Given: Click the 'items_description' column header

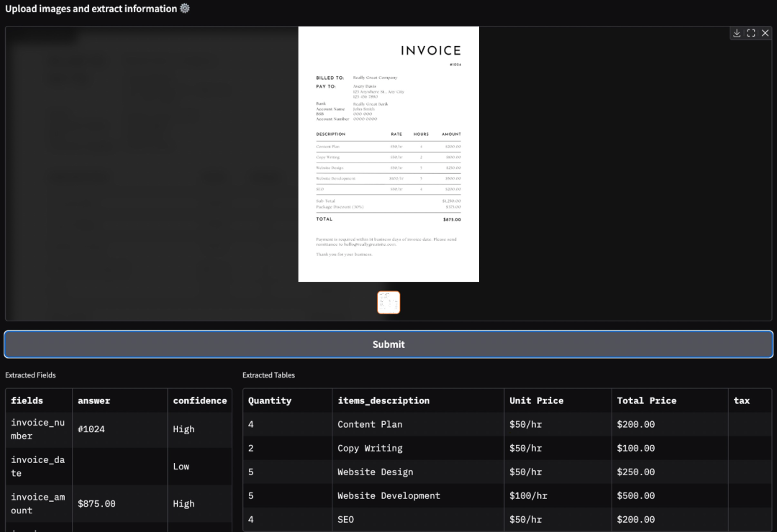Looking at the screenshot, I should (x=383, y=400).
